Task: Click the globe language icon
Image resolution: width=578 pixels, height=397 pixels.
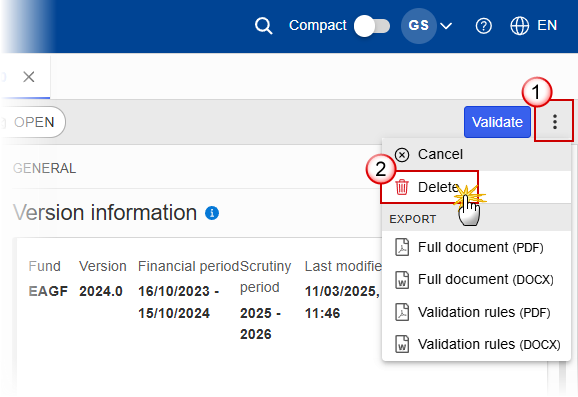Action: pos(519,26)
